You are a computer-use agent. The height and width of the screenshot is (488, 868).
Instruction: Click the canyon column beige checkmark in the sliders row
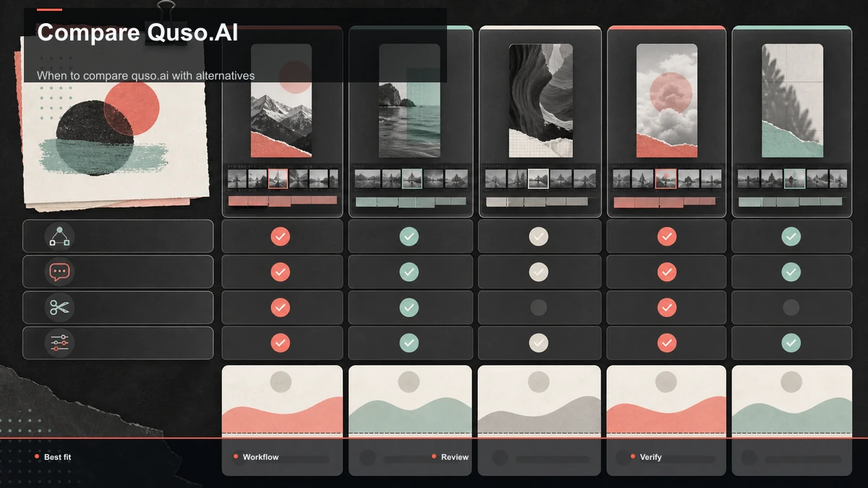point(538,343)
